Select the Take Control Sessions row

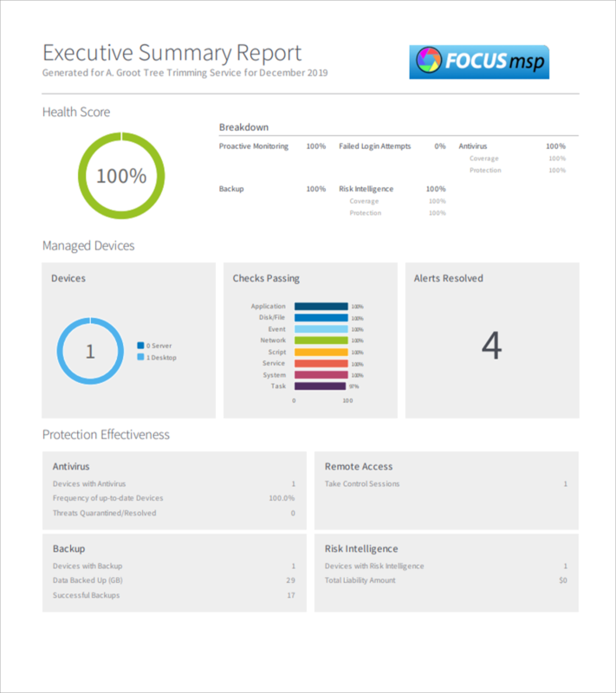click(x=362, y=484)
